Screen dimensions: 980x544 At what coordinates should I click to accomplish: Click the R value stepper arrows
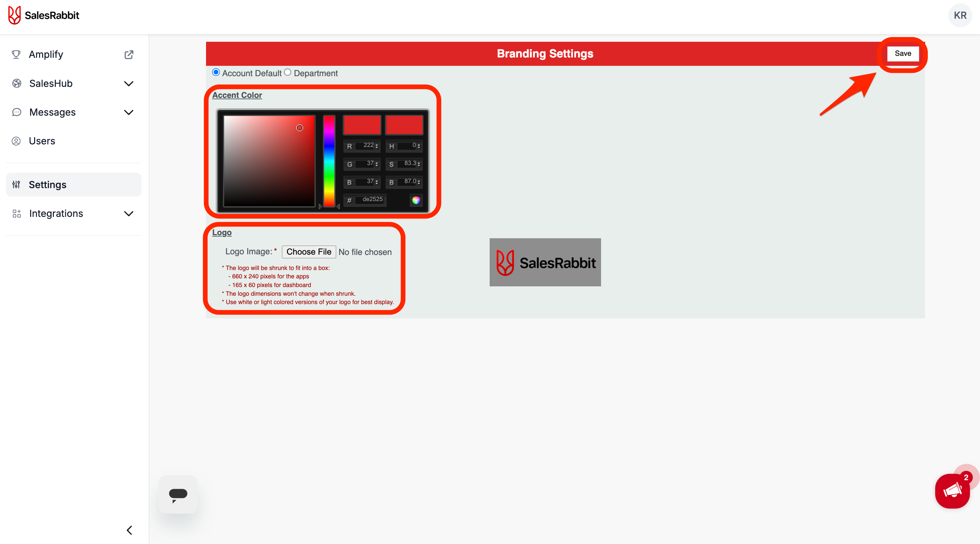377,146
